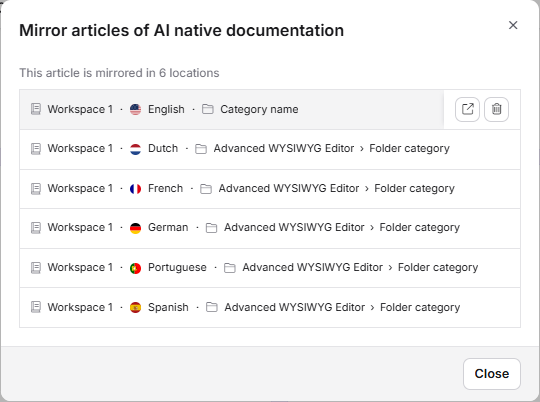The image size is (540, 402).
Task: Click 'Workspace 1' in the Portuguese row
Action: [x=80, y=268]
